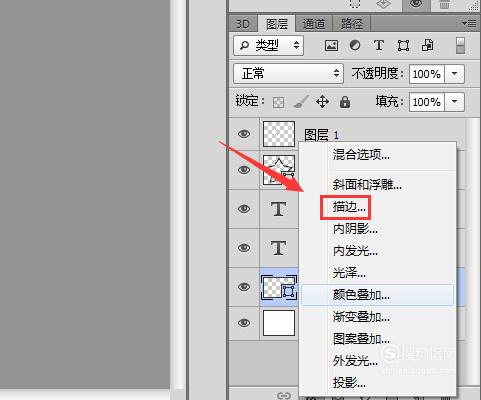Filter layers by adjustment layer icon
Viewport: 481px width, 400px height.
click(355, 45)
